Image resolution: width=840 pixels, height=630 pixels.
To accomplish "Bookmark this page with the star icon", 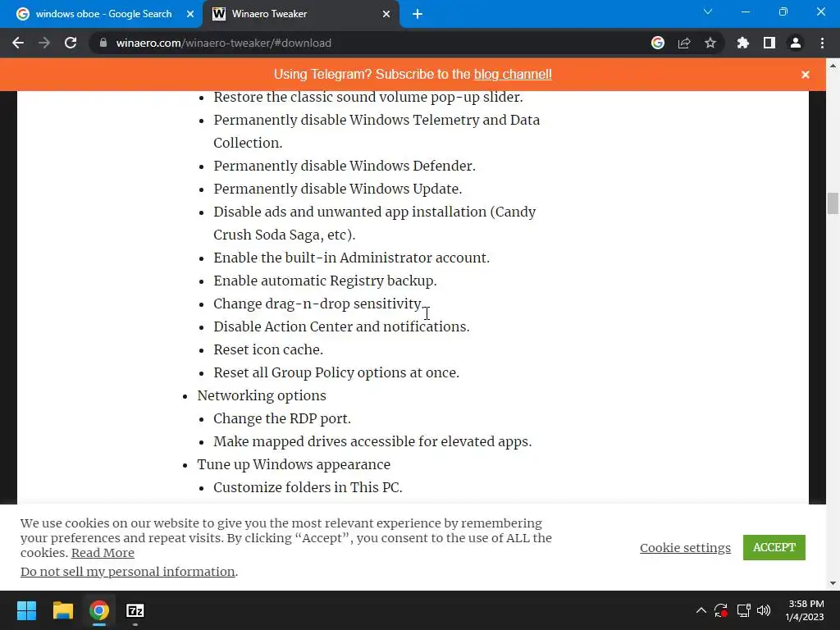I will pyautogui.click(x=710, y=43).
